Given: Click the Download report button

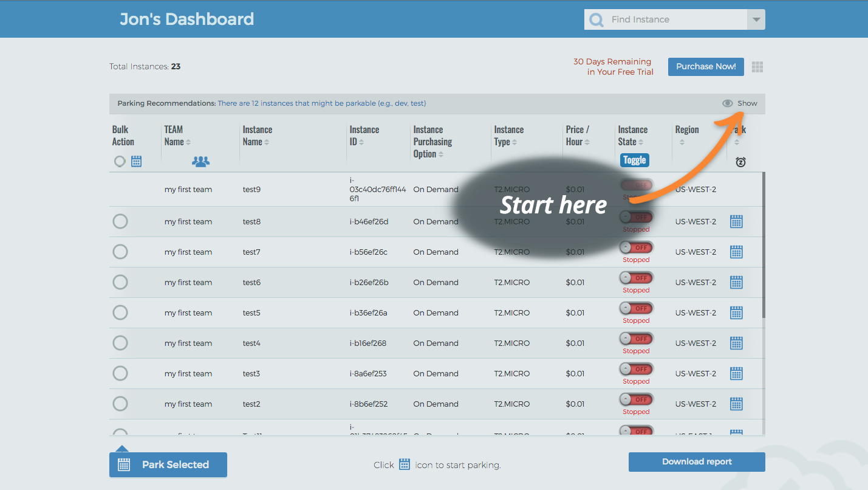Looking at the screenshot, I should tap(697, 462).
